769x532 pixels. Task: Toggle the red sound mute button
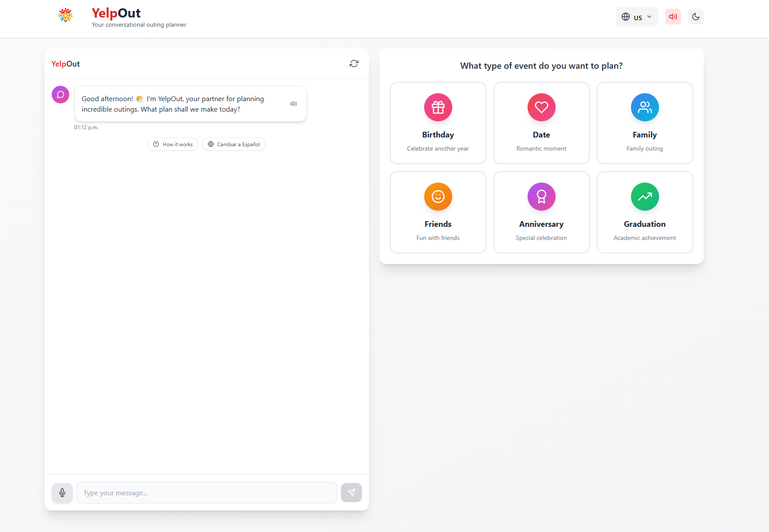point(673,17)
